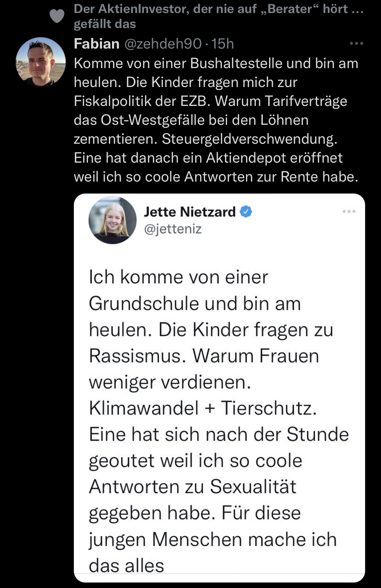Open the three-dot menu on Fabian's tweet
Screen dimensions: 381x588
356,43
